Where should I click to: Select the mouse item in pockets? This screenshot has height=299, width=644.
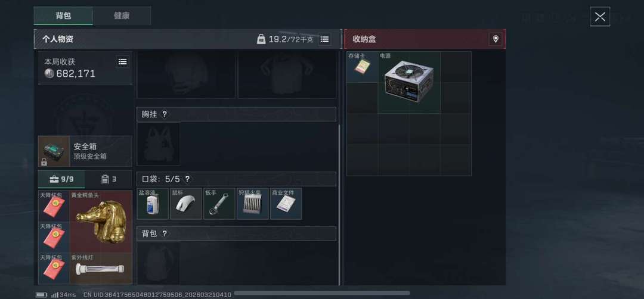pyautogui.click(x=186, y=204)
